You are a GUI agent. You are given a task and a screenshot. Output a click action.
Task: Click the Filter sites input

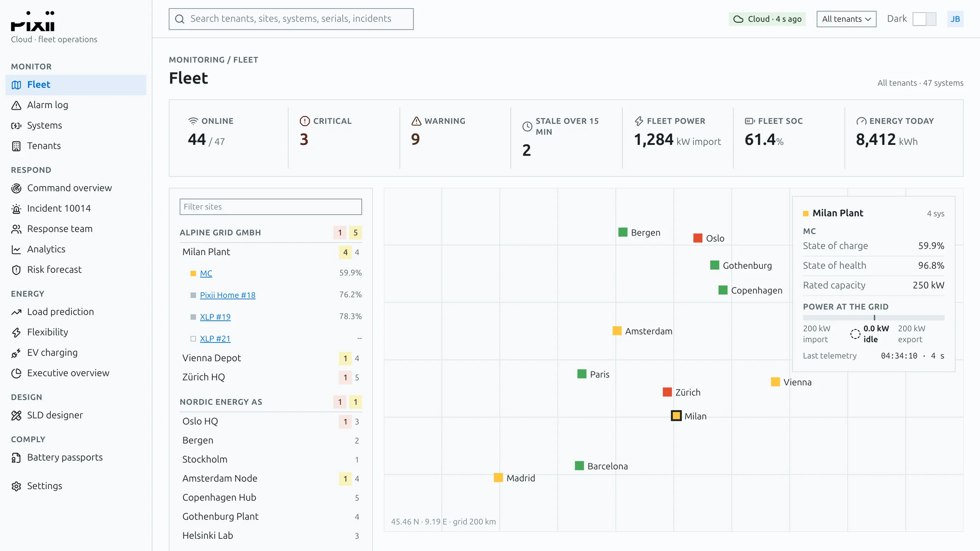click(271, 207)
